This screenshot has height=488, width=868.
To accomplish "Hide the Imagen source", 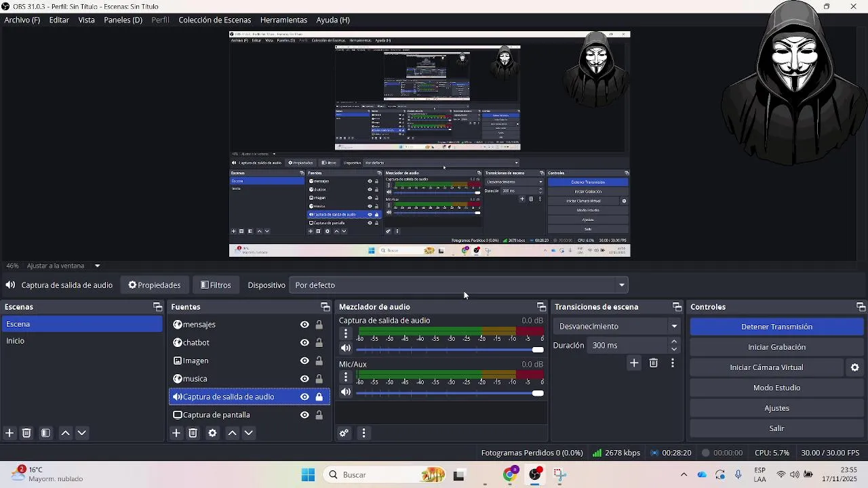I will pyautogui.click(x=304, y=361).
